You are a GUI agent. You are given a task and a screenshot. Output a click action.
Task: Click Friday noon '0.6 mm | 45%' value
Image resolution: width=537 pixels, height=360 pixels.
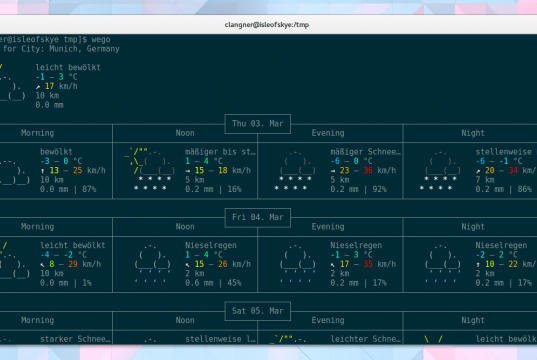[213, 283]
